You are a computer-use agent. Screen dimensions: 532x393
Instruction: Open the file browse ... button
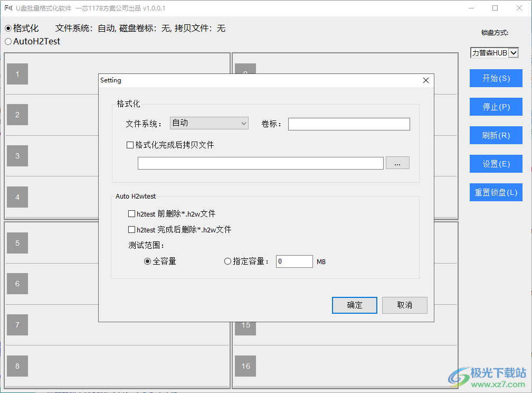coord(397,163)
